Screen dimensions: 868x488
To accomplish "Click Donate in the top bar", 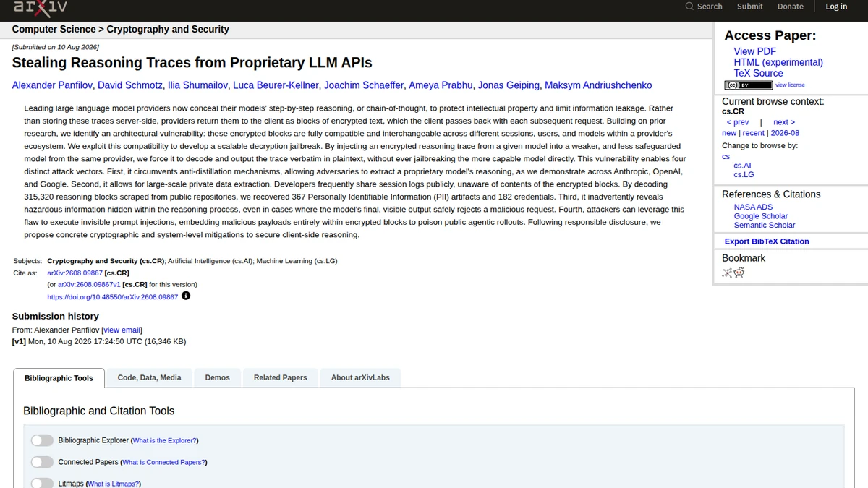I will coord(791,7).
